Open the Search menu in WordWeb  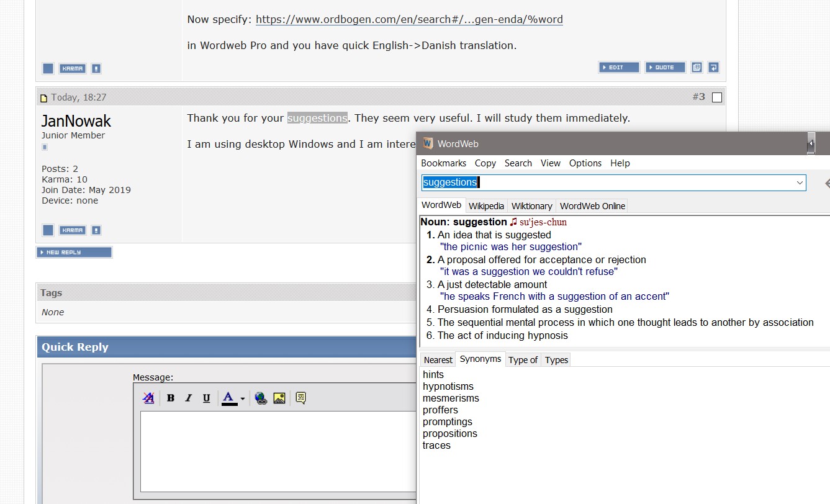point(518,163)
